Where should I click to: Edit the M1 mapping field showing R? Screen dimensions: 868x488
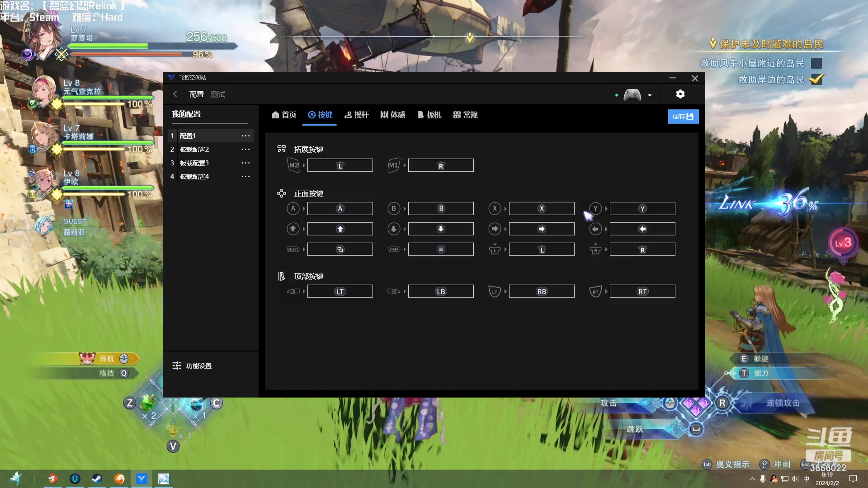click(x=441, y=165)
